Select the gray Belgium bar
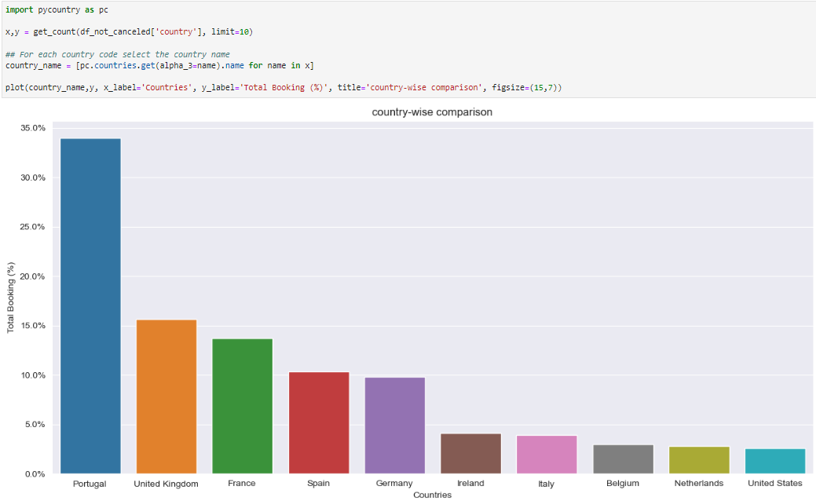 pos(623,459)
